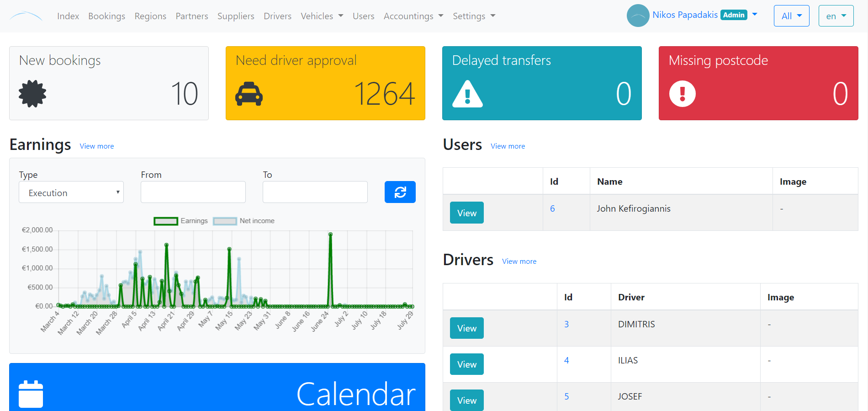868x411 pixels.
Task: Click the New bookings badge icon
Action: [32, 94]
